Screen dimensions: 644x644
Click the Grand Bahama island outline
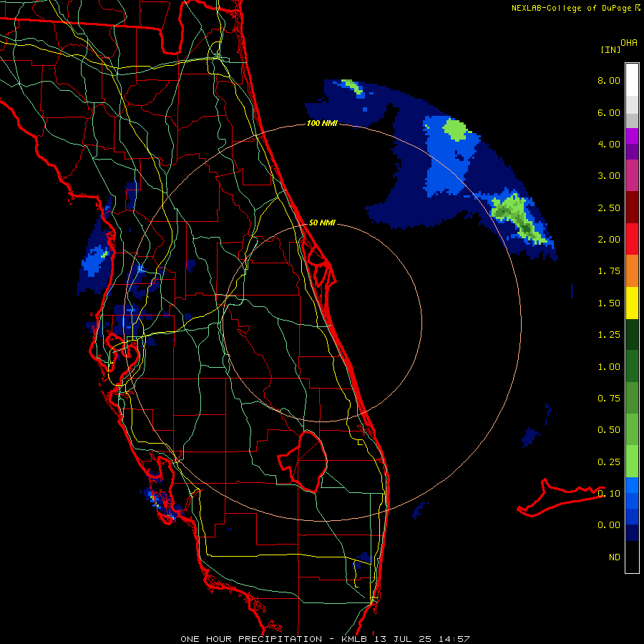point(560,498)
